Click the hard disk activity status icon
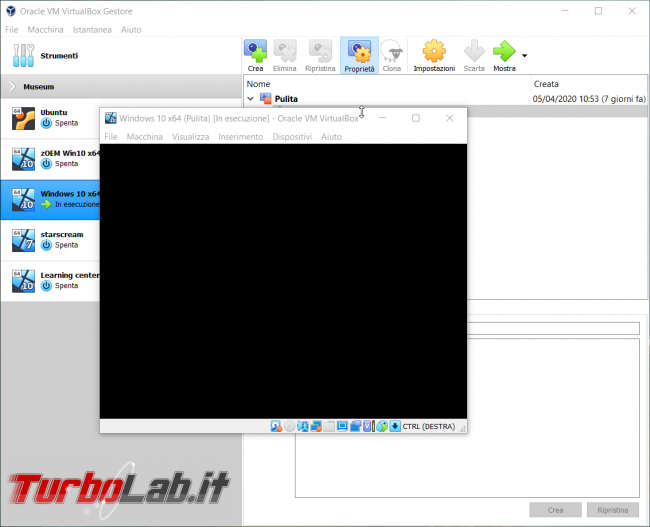This screenshot has width=650, height=527. coord(276,426)
